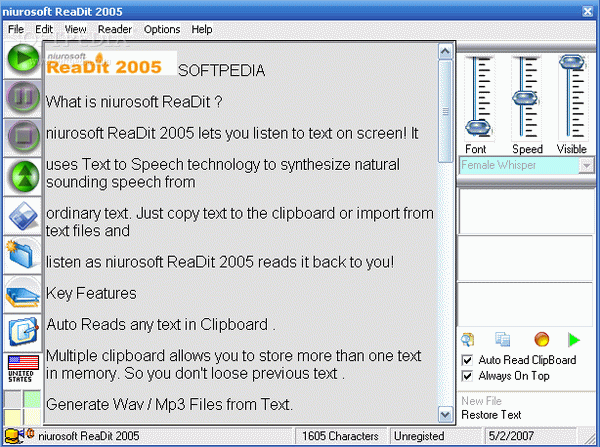Click the Restore Text link
Screen dimensions: 600x447
point(489,415)
